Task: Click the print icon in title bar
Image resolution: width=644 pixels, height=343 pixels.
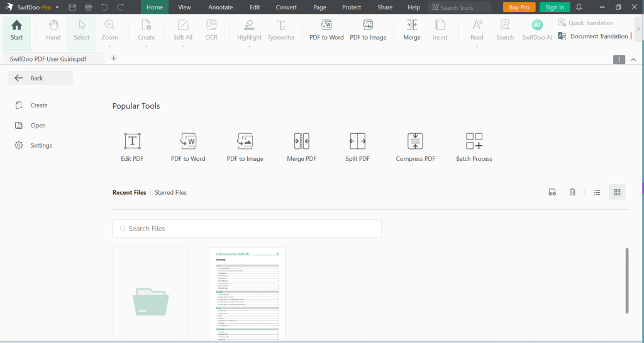Action: 88,7
